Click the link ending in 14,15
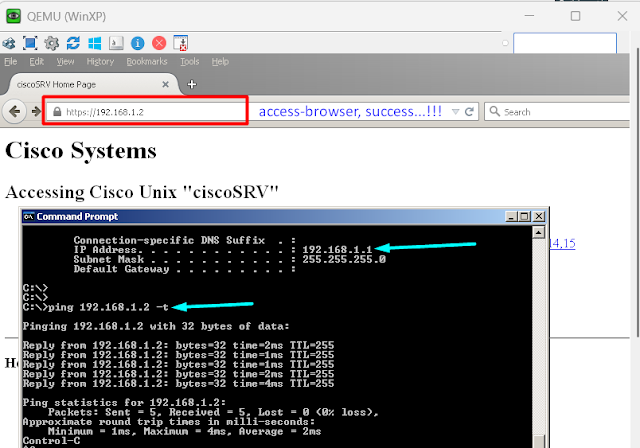 tap(562, 244)
